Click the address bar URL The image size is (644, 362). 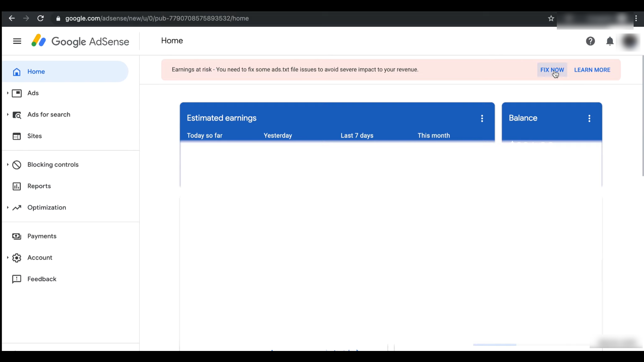point(157,18)
